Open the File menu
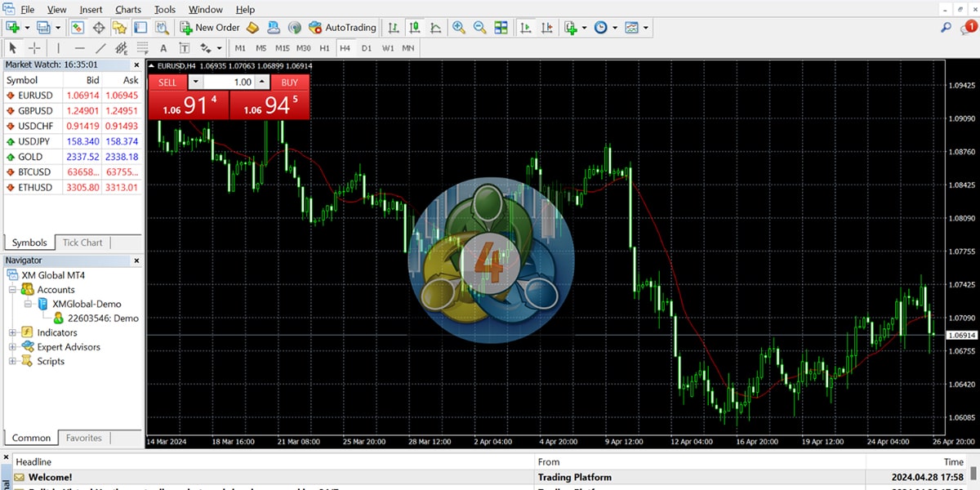The image size is (980, 490). pyautogui.click(x=27, y=10)
